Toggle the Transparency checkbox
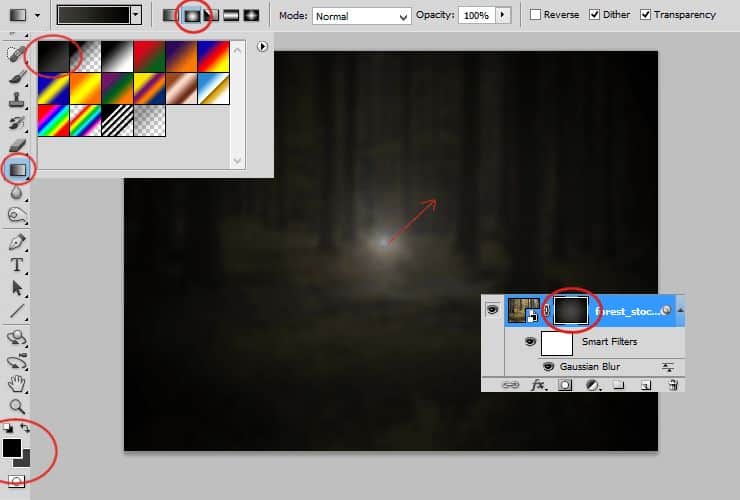Image resolution: width=740 pixels, height=500 pixels. [x=645, y=15]
